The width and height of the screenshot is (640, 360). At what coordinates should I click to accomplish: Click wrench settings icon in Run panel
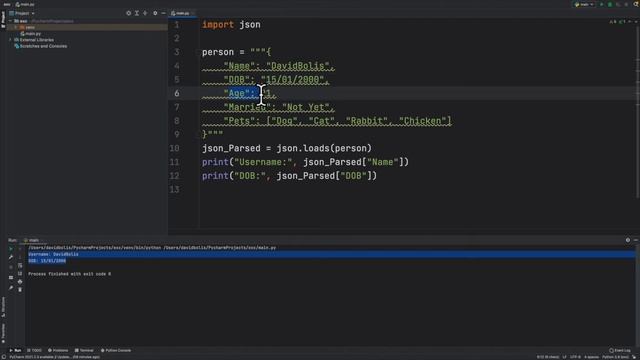(x=11, y=257)
